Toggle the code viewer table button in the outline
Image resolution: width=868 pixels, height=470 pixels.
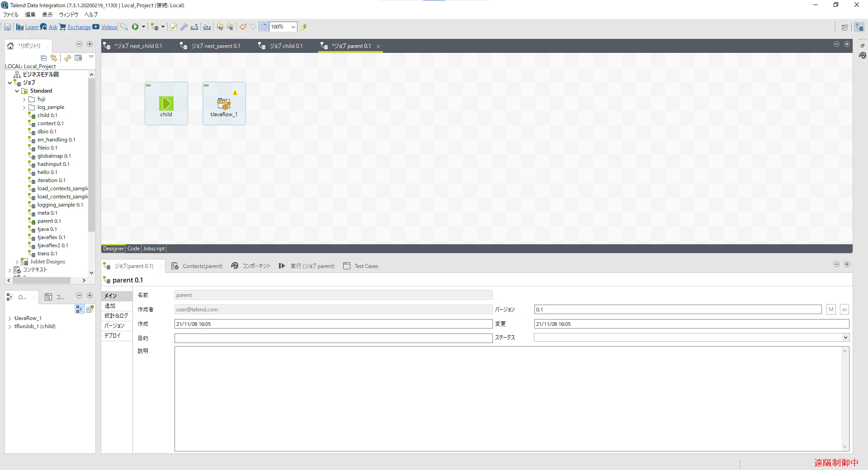(90, 309)
